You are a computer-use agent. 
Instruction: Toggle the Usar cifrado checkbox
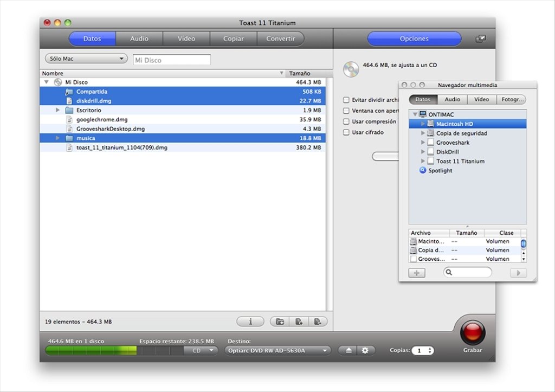346,132
